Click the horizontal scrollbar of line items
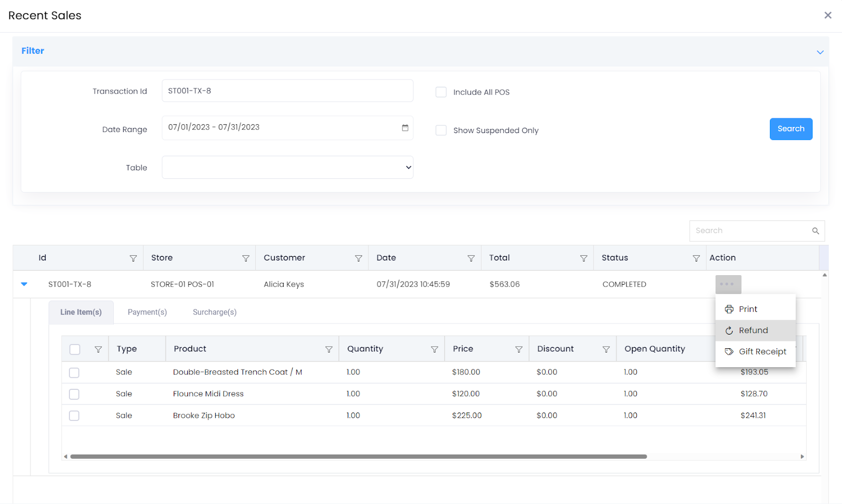The image size is (842, 504). pos(358,457)
